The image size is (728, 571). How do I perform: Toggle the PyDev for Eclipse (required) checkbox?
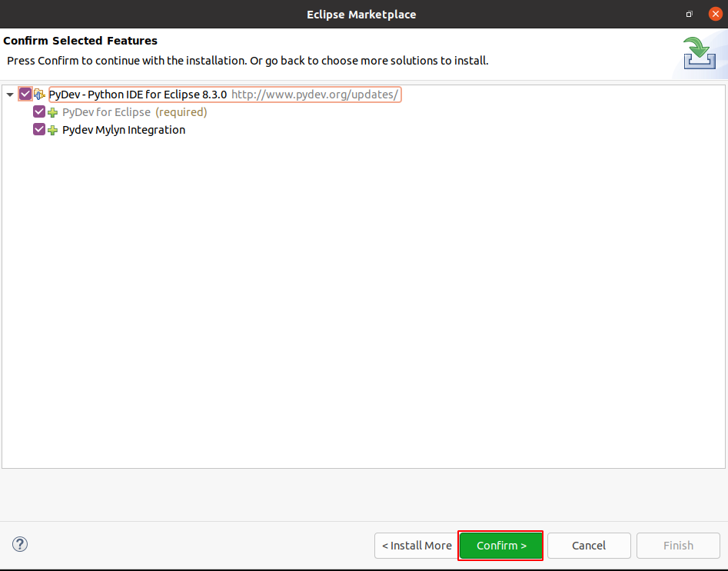tap(39, 112)
